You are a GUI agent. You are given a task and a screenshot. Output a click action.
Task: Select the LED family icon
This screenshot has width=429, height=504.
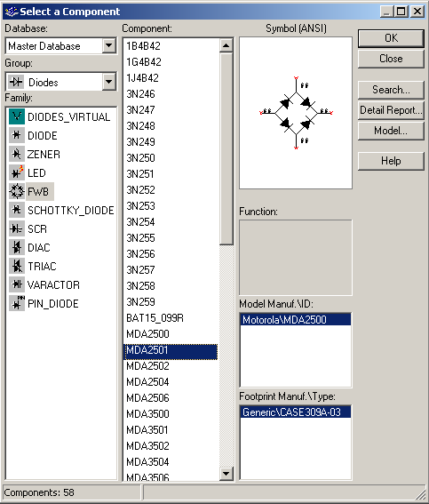click(x=17, y=172)
